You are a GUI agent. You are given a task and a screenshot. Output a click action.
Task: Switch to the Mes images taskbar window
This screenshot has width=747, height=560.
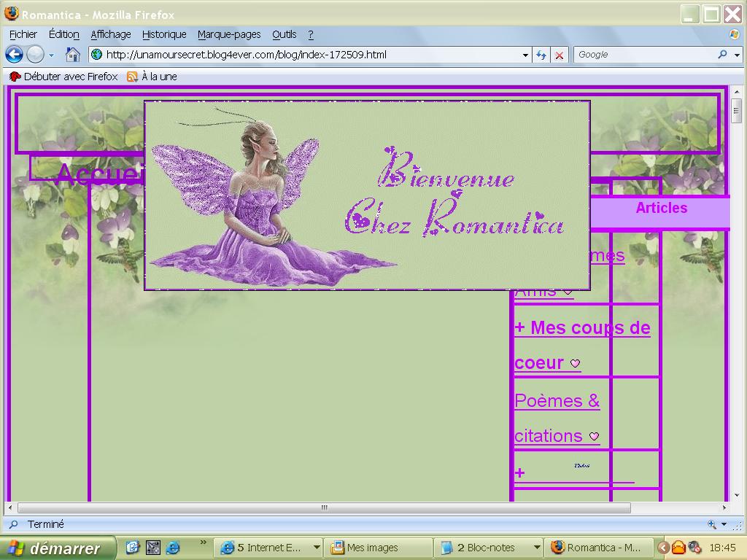(379, 548)
